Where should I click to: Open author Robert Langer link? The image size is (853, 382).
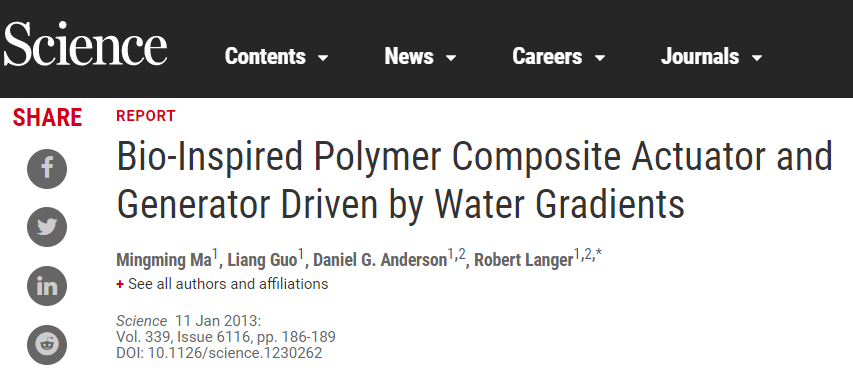524,260
